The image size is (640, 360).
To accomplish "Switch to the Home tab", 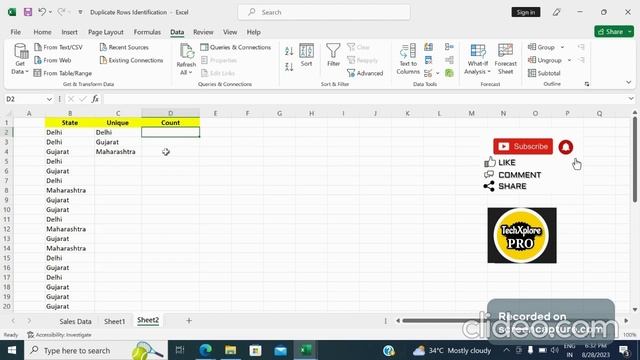I will [42, 32].
